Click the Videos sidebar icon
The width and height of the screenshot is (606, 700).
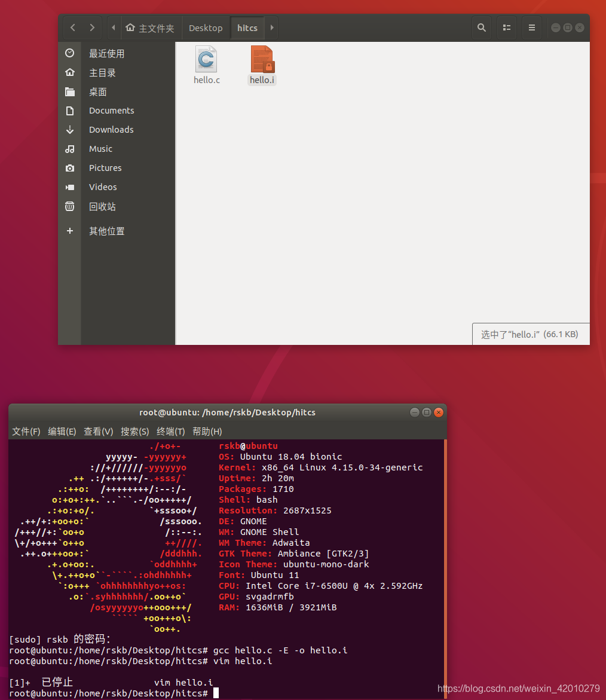pos(69,187)
